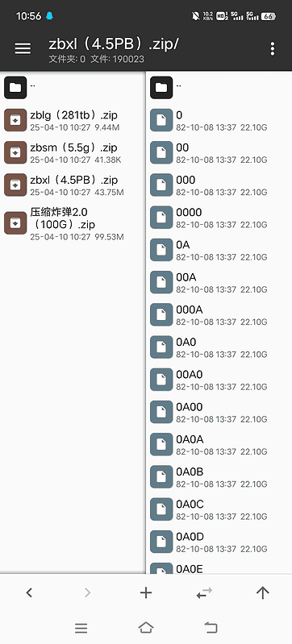The image size is (292, 644).
Task: Open the three-dot overflow menu
Action: pos(273,48)
